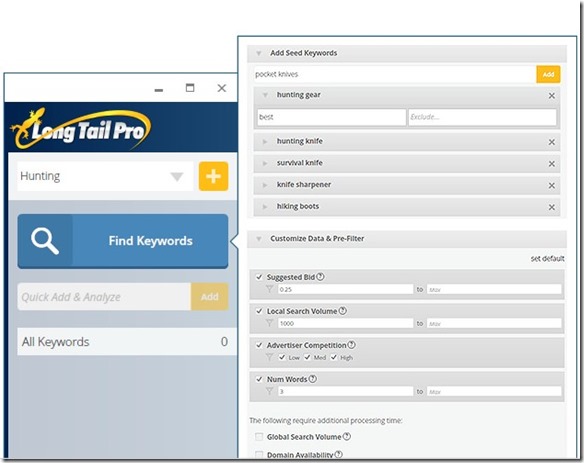Enable the Global Search Volume checkbox
The height and width of the screenshot is (463, 584).
point(259,437)
